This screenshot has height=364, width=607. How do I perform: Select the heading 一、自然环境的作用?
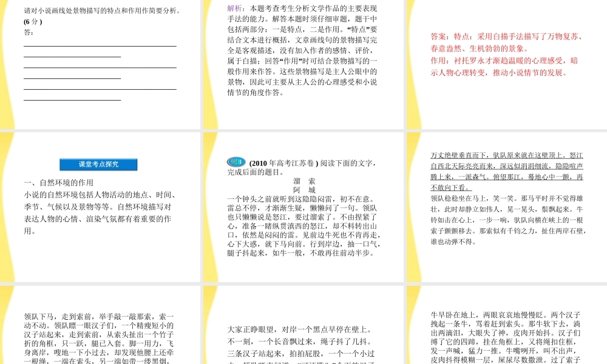58,183
